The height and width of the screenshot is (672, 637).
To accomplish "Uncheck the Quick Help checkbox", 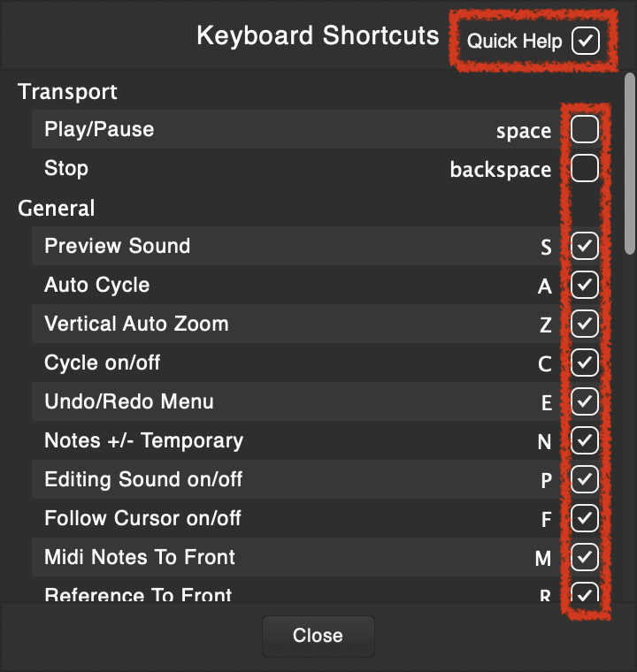I will pyautogui.click(x=586, y=41).
